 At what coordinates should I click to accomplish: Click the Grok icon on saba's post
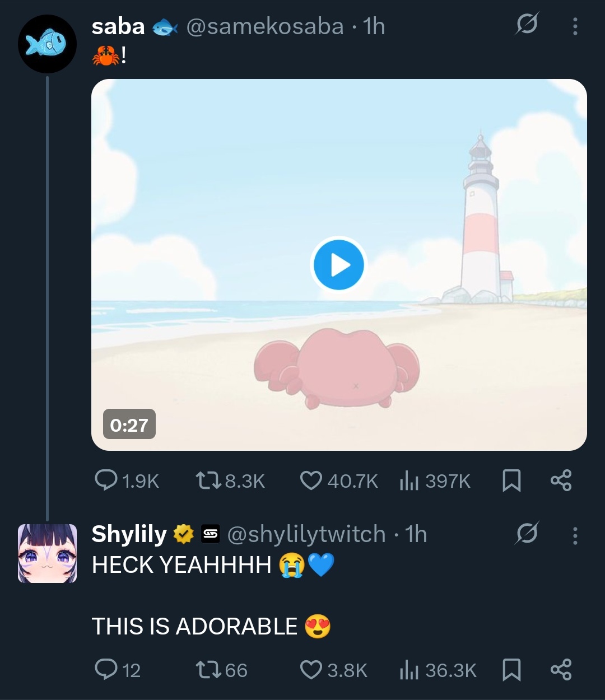click(x=527, y=25)
